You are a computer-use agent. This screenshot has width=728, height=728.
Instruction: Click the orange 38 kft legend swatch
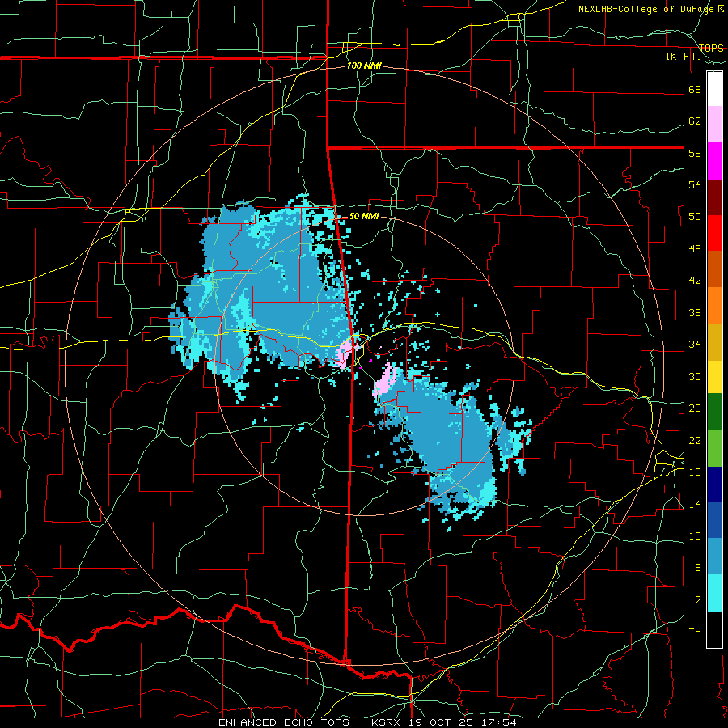pos(714,306)
